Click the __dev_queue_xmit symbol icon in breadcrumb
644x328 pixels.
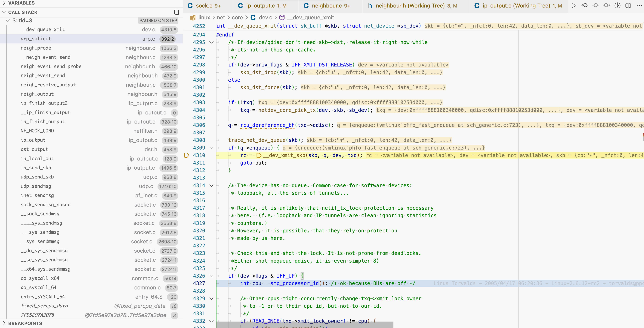click(282, 17)
